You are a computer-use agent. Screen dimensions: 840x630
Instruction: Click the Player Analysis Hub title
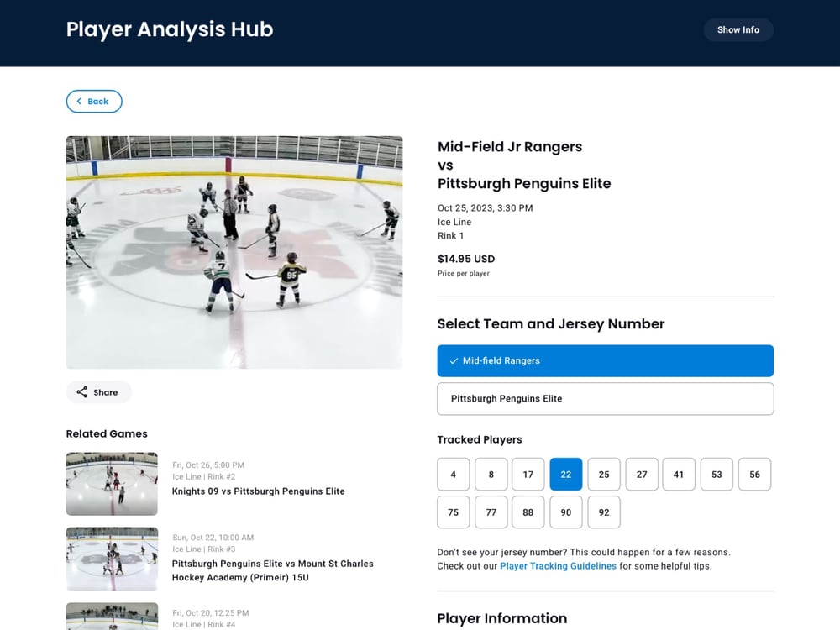170,29
